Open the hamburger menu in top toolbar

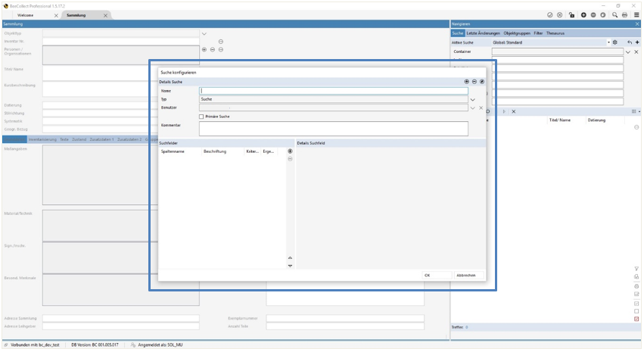(636, 15)
